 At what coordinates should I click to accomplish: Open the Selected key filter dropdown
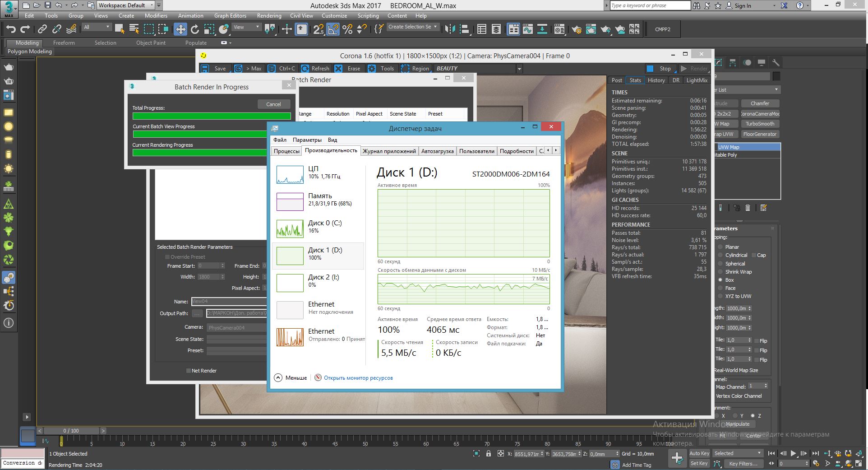pyautogui.click(x=738, y=453)
